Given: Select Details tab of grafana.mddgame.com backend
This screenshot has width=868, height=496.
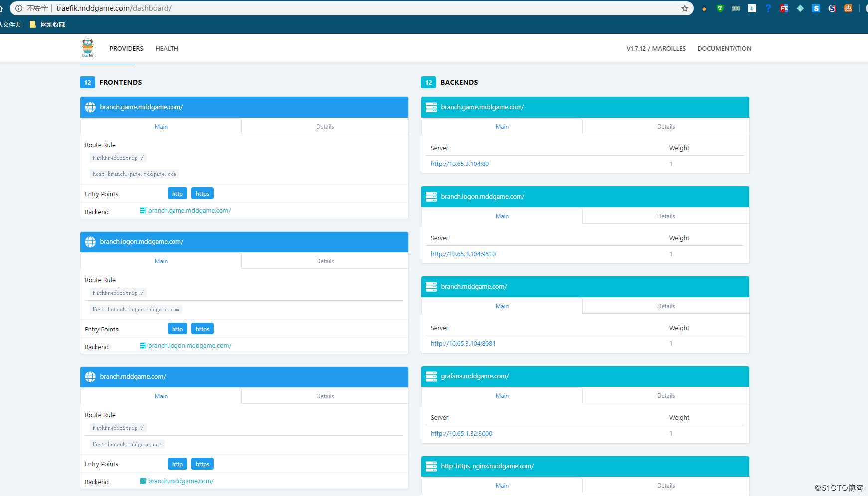Looking at the screenshot, I should point(666,395).
